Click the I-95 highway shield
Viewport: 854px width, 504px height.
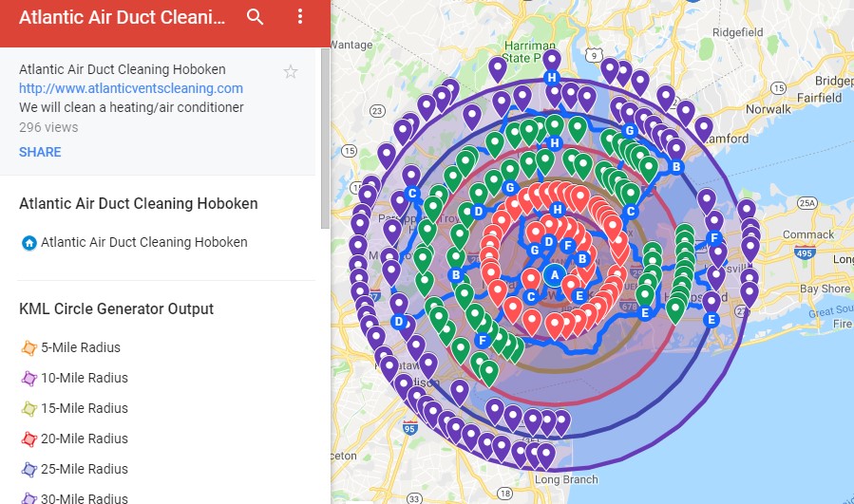pos(410,428)
